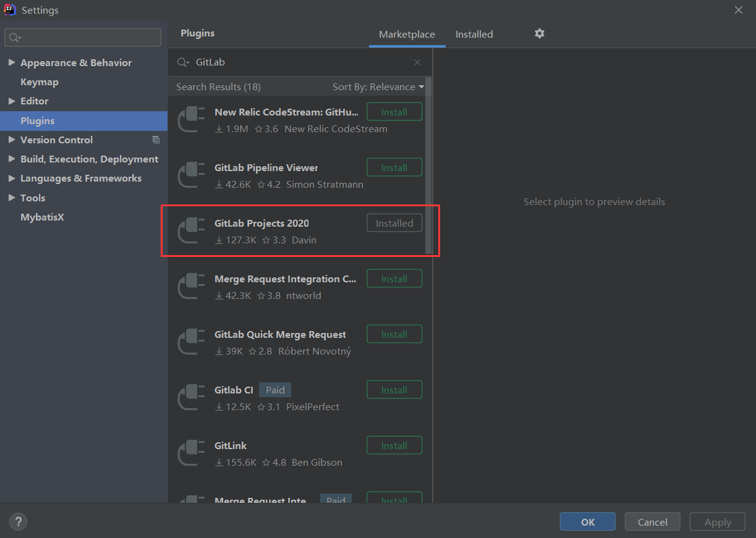
Task: Expand Build, Execution, Deployment node
Action: (x=11, y=159)
